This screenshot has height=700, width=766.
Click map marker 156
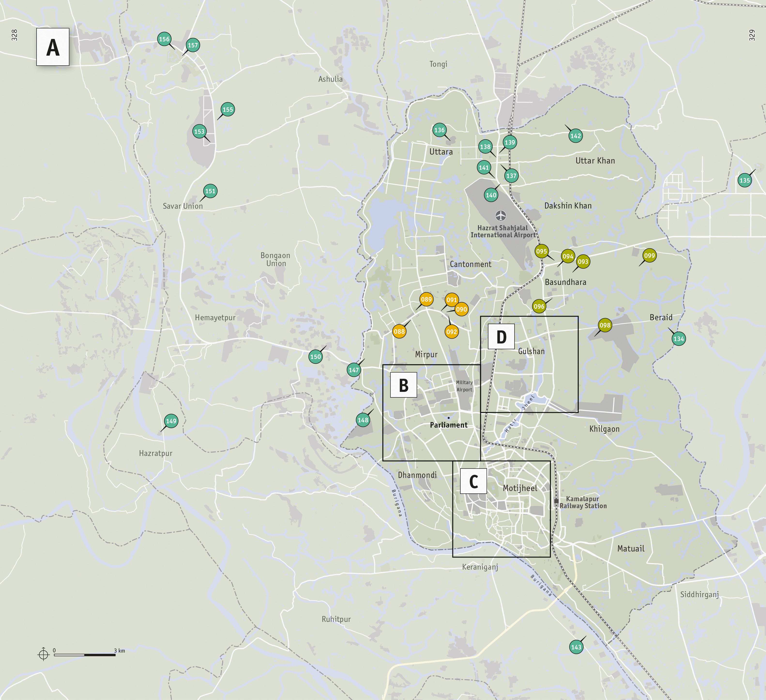click(164, 39)
